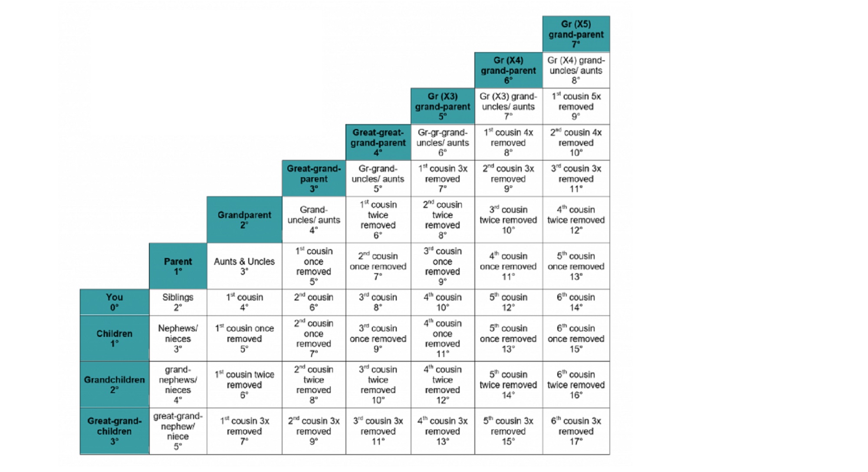Expand the '3rd cousin 8°' relationship cell
The height and width of the screenshot is (472, 868).
tap(378, 303)
